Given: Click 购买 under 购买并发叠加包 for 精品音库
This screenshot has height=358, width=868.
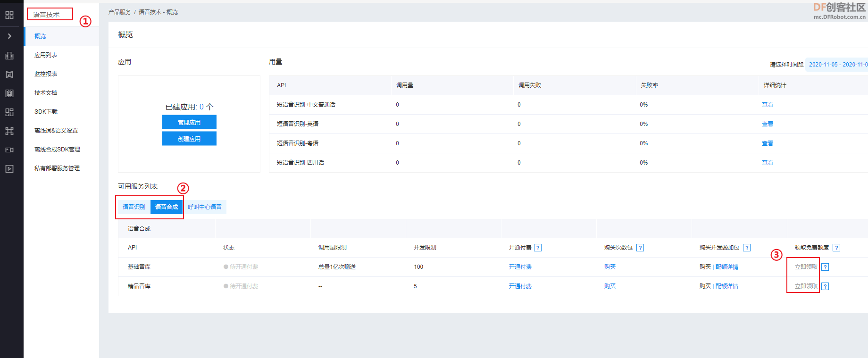Looking at the screenshot, I should [705, 286].
